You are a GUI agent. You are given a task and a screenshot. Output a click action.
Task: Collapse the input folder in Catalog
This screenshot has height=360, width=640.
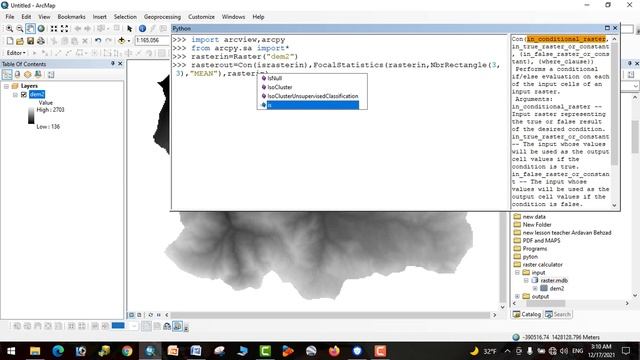517,272
